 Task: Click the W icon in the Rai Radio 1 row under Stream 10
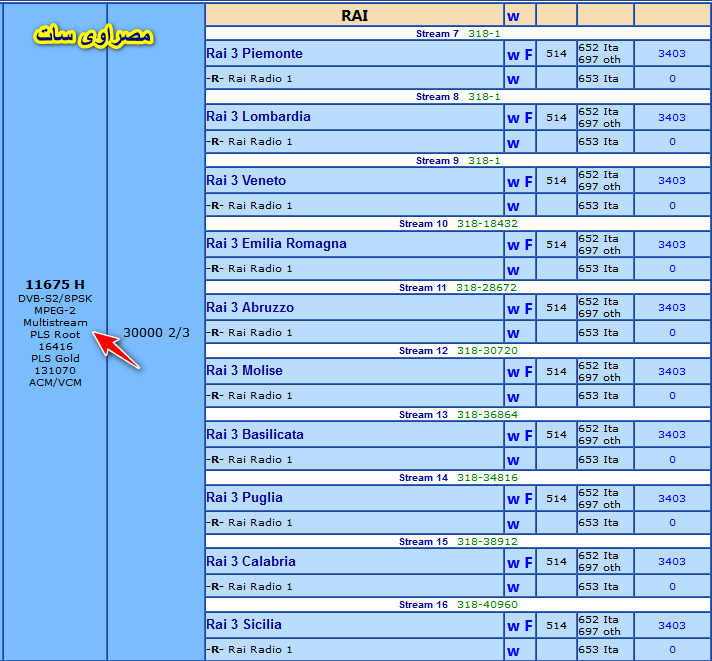click(513, 271)
